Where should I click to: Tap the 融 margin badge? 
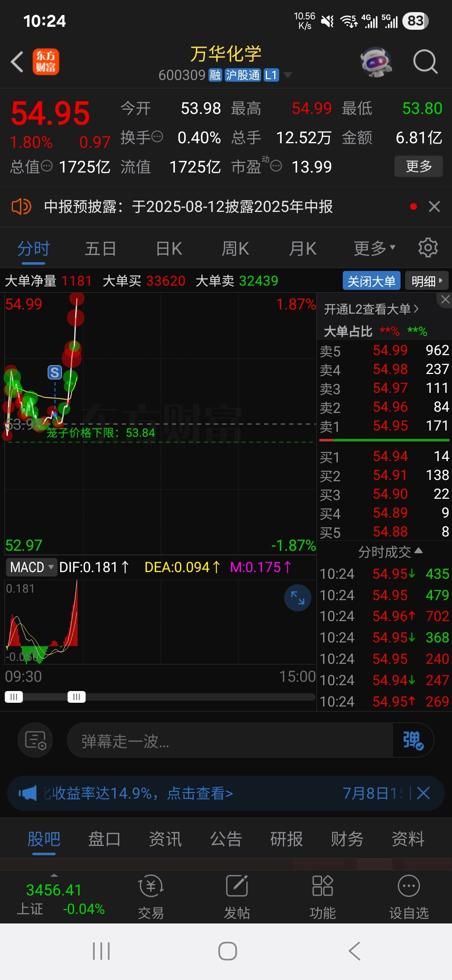pyautogui.click(x=215, y=75)
